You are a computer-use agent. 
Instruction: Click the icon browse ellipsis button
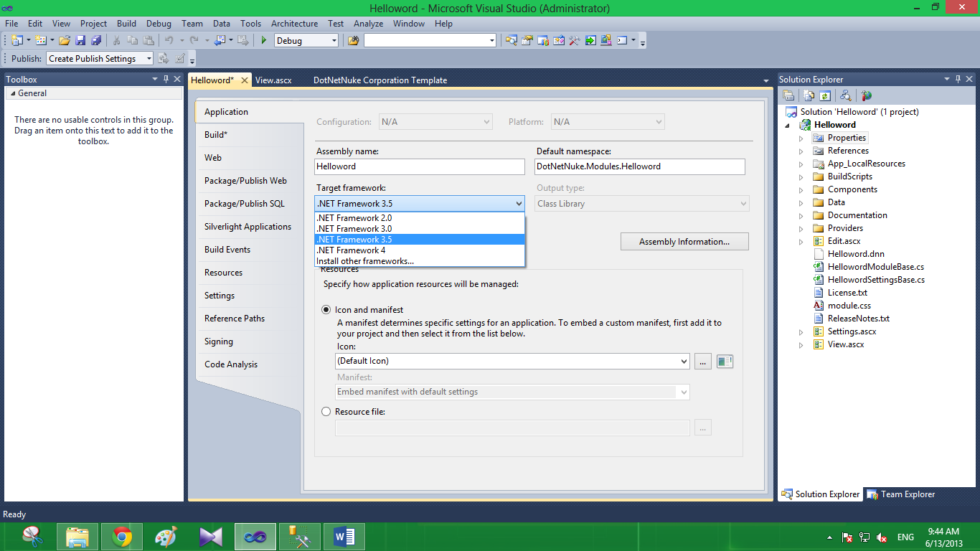(702, 362)
